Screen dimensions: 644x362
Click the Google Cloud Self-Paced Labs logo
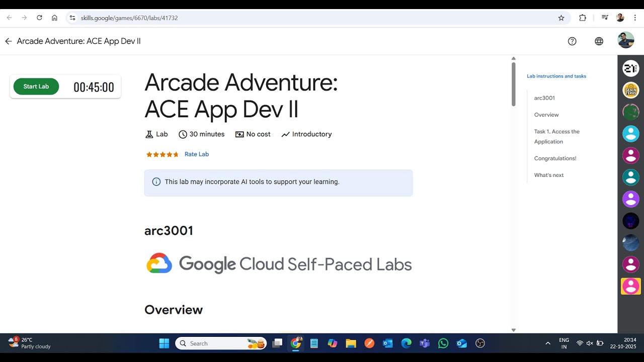(279, 264)
